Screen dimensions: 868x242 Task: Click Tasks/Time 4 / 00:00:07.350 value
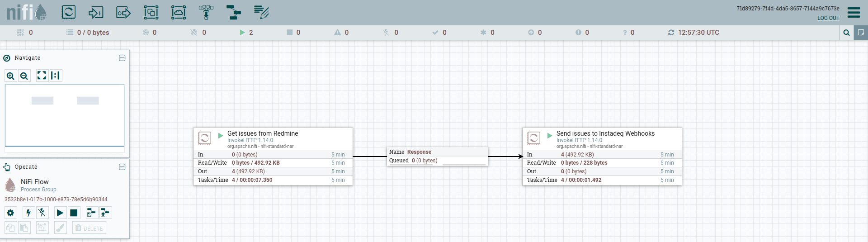pyautogui.click(x=252, y=180)
